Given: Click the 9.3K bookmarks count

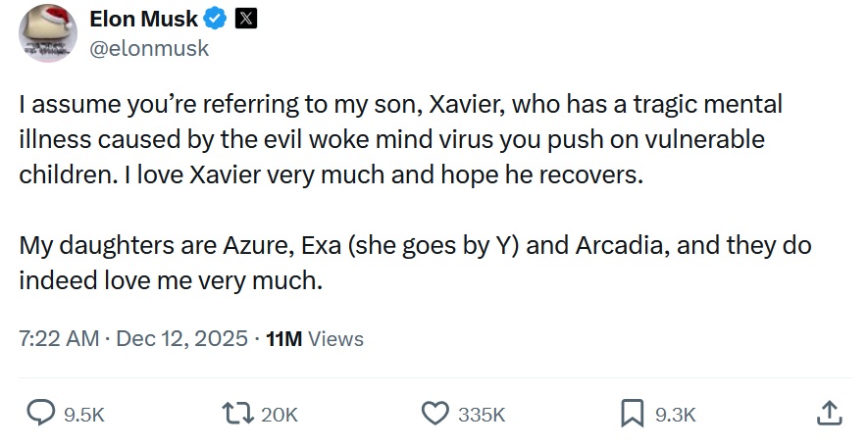Looking at the screenshot, I should pos(675,416).
